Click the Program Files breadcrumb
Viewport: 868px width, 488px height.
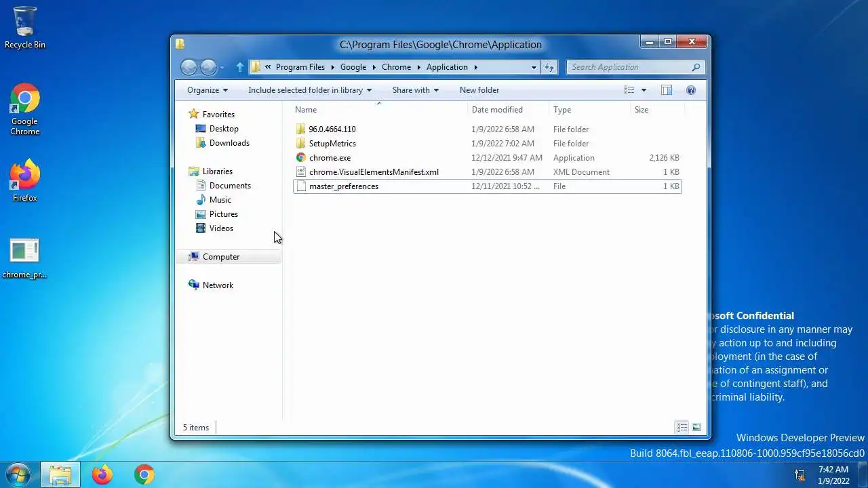click(x=300, y=67)
